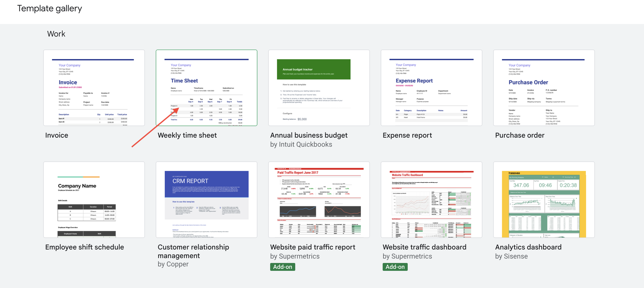The width and height of the screenshot is (644, 288).
Task: Select the Employee shift schedule template
Action: tap(94, 200)
